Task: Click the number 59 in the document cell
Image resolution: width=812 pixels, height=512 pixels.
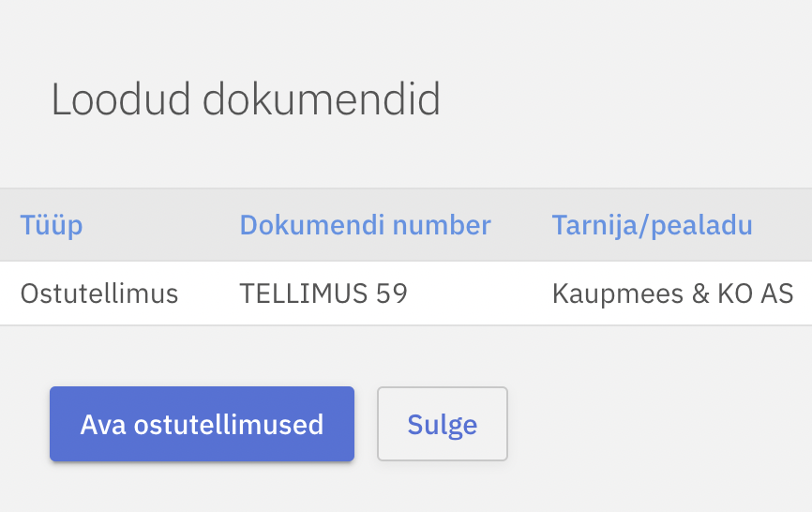Action: click(391, 294)
